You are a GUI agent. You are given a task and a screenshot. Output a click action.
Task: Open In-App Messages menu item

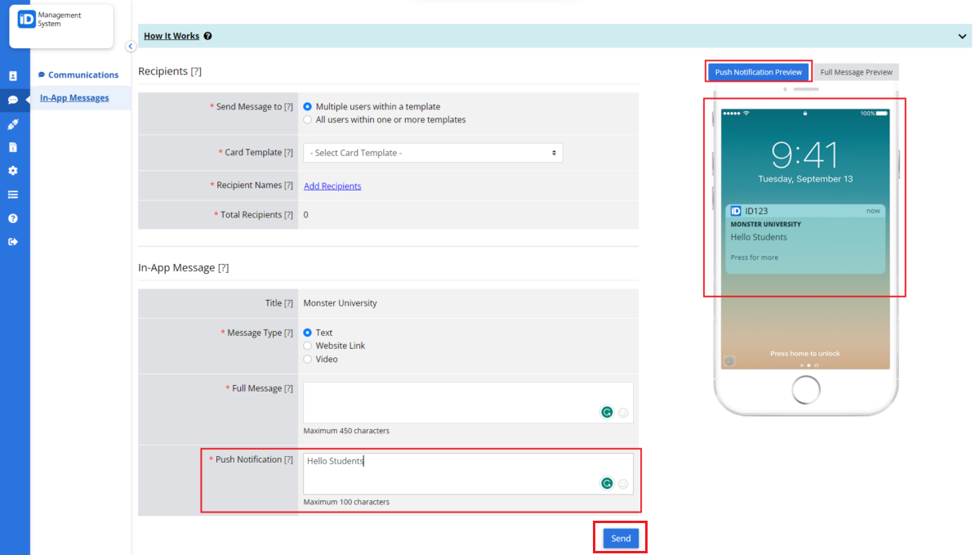coord(74,98)
